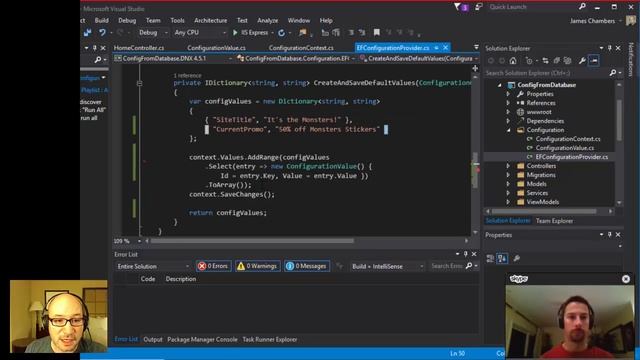The height and width of the screenshot is (360, 640).
Task: Open the Tools menu
Action: click(x=177, y=20)
